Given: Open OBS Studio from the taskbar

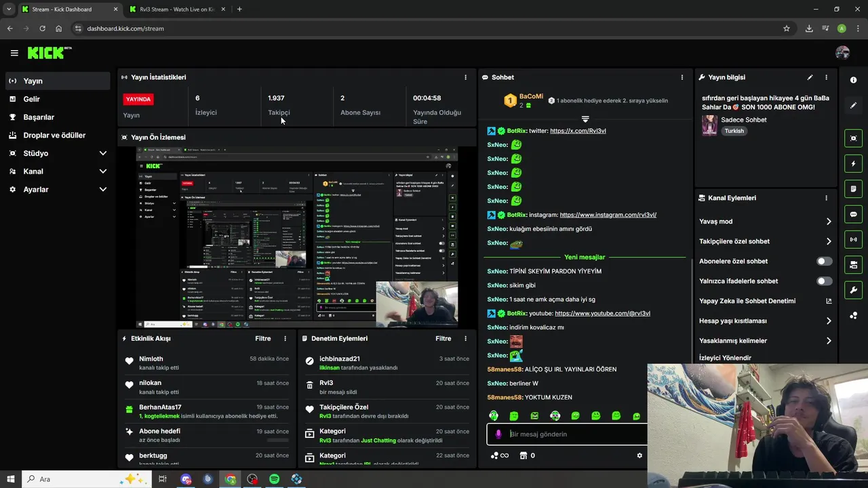Looking at the screenshot, I should pos(252,479).
